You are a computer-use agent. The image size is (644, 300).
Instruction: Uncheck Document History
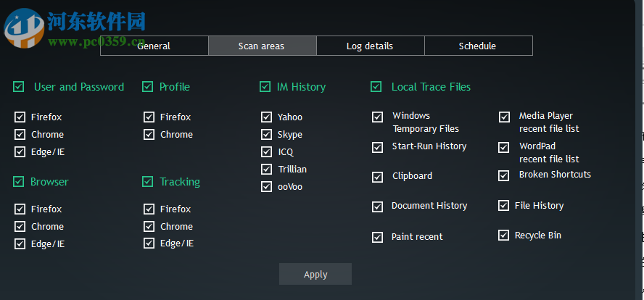377,207
